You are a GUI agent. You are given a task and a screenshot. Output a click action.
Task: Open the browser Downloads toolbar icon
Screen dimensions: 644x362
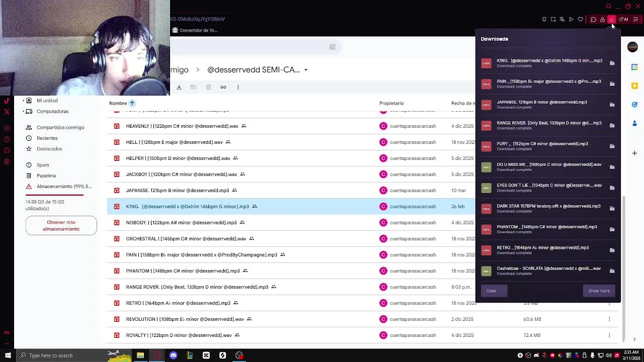click(611, 20)
